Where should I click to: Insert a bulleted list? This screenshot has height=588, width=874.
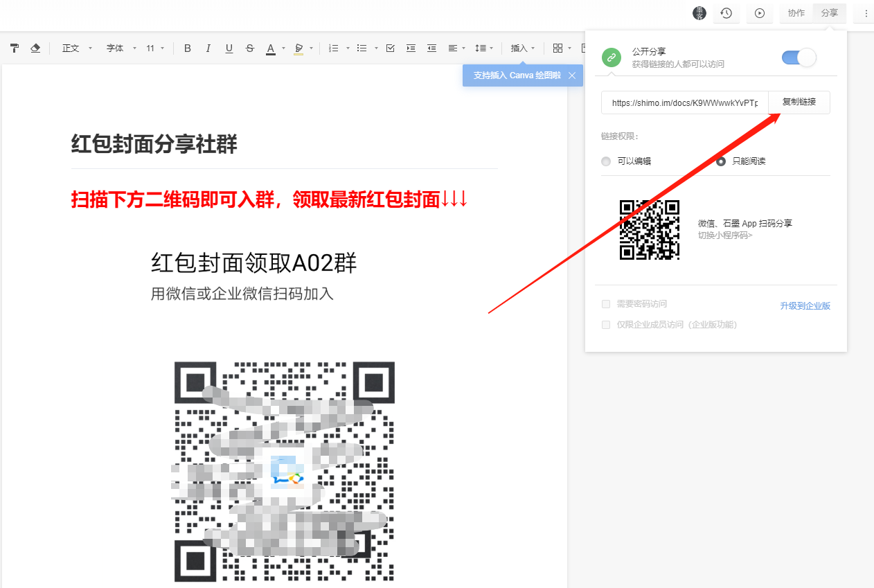point(362,48)
